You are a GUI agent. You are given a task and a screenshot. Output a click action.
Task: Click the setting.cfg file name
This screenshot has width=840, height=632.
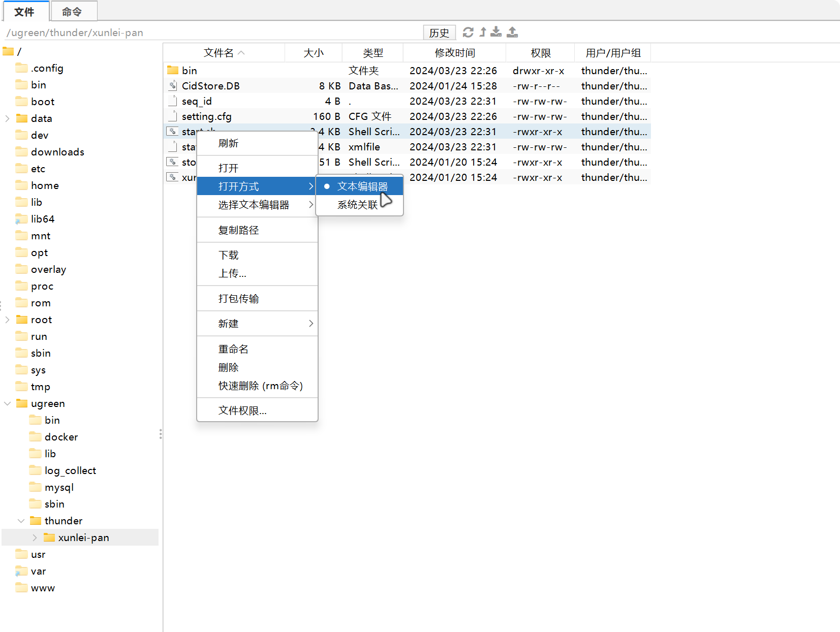pos(207,116)
